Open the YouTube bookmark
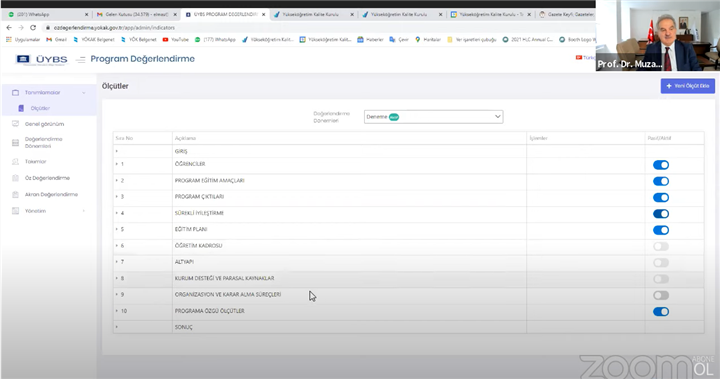 [176, 40]
